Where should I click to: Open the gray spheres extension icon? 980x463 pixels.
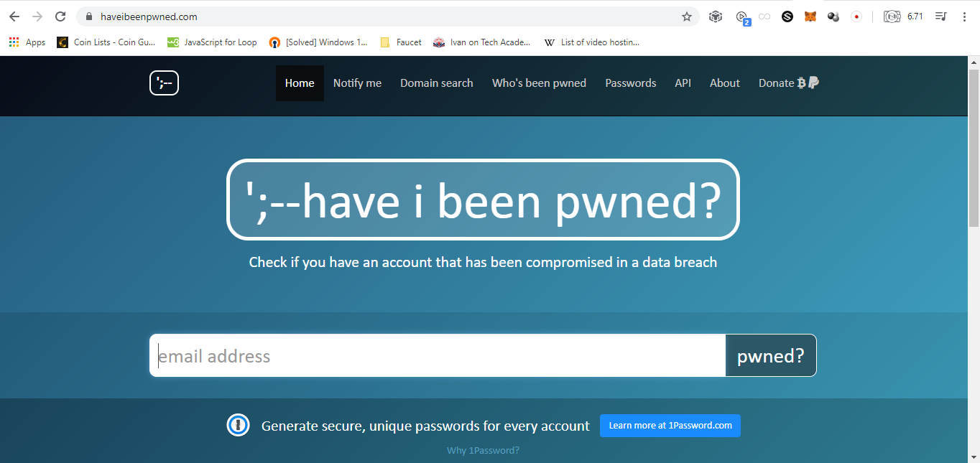(833, 17)
